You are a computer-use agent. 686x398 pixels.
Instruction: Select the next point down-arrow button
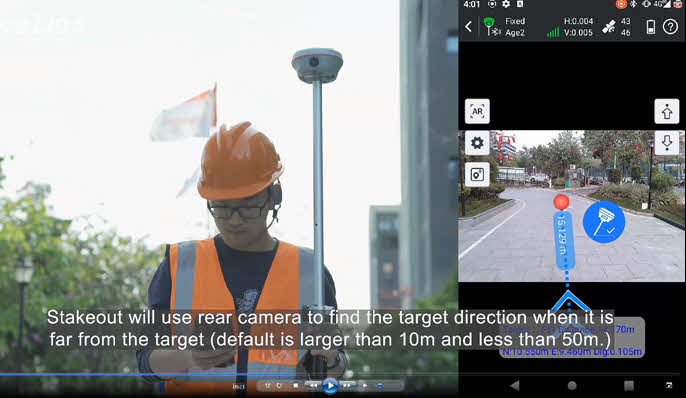pyautogui.click(x=667, y=143)
